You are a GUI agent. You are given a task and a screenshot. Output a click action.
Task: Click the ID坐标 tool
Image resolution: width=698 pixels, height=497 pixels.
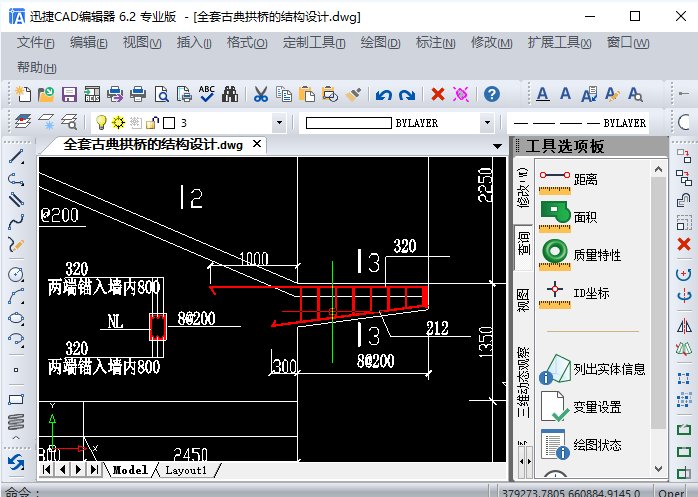[x=574, y=293]
